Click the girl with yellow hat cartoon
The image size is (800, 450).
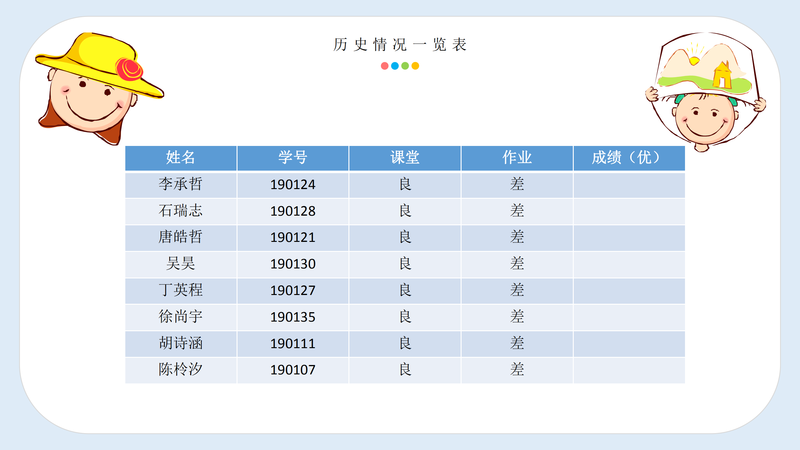[99, 88]
